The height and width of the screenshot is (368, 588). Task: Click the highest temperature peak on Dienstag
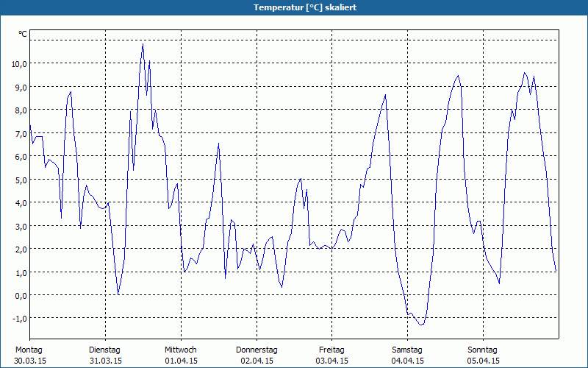[143, 44]
